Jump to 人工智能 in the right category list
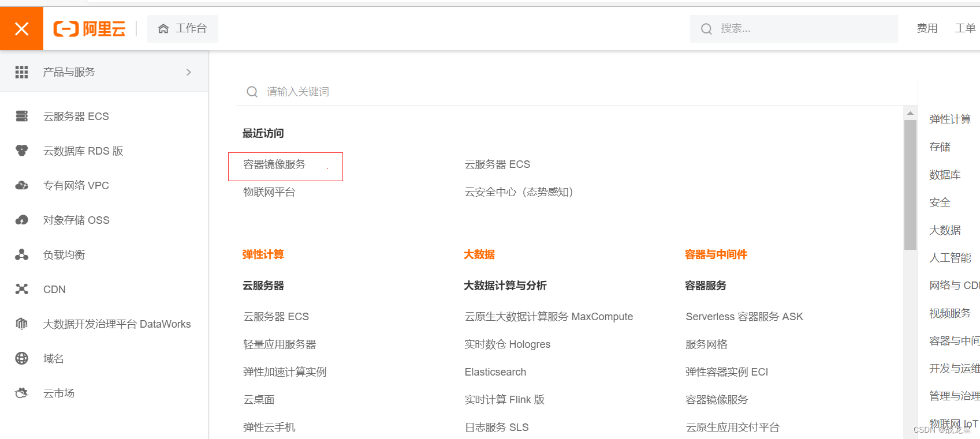 click(950, 258)
